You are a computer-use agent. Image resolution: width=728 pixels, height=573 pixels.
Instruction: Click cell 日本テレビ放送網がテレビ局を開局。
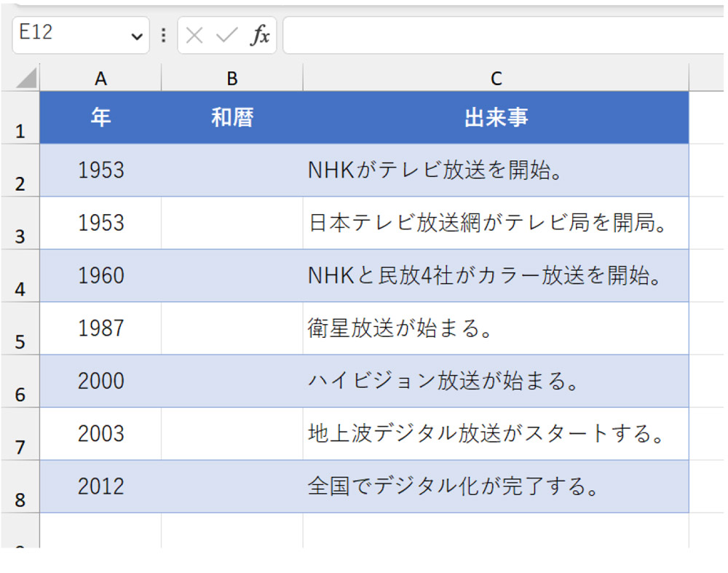[496, 223]
